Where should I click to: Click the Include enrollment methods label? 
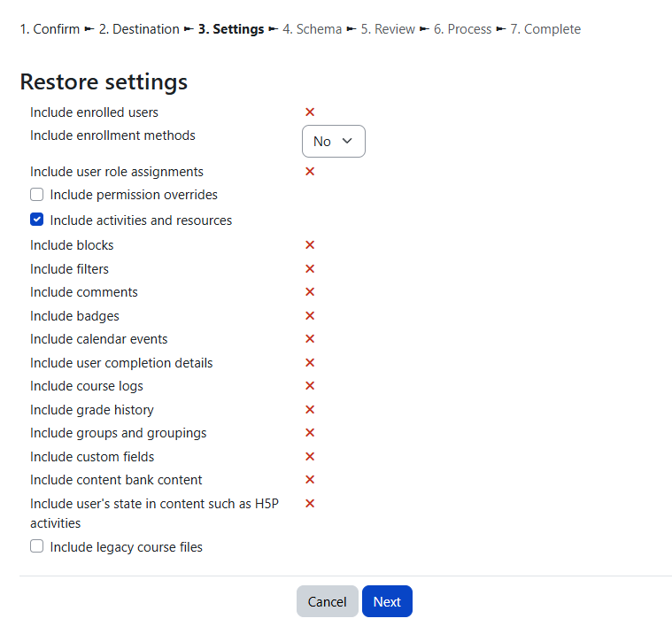(x=112, y=135)
